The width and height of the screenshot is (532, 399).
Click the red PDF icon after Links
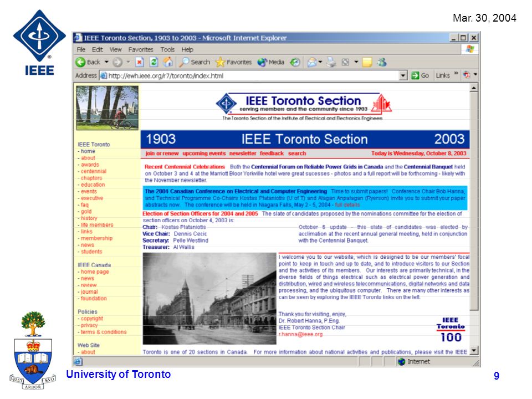[467, 75]
